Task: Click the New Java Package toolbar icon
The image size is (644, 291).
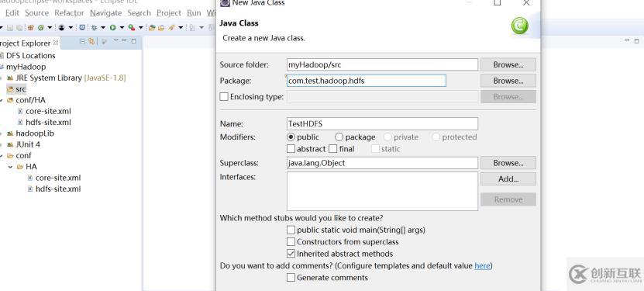Action: [x=31, y=27]
